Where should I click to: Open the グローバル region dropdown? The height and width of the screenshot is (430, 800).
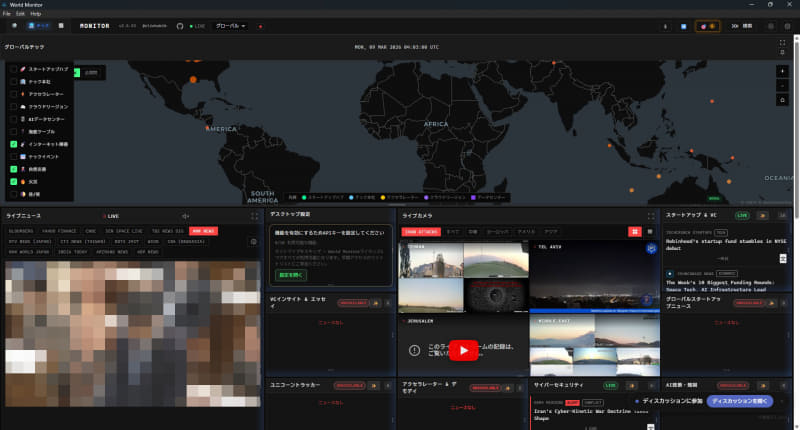pos(230,26)
